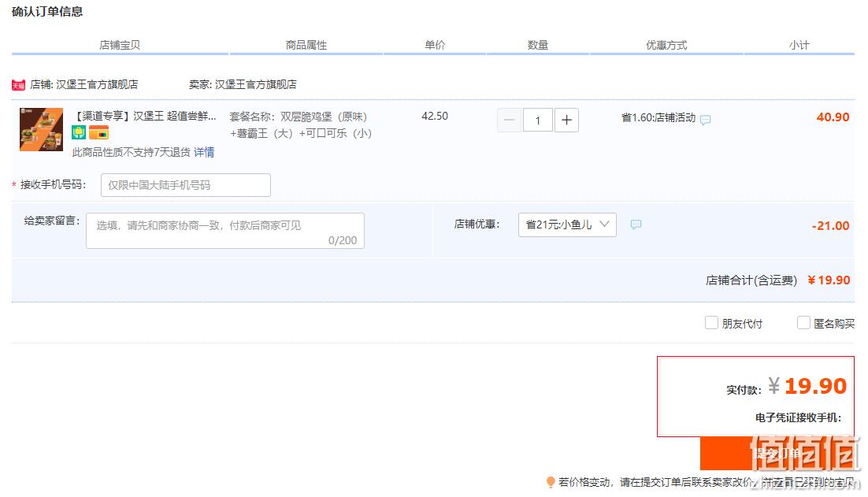Click the 接收手机号码 phone input field
This screenshot has height=497, width=868.
(185, 185)
